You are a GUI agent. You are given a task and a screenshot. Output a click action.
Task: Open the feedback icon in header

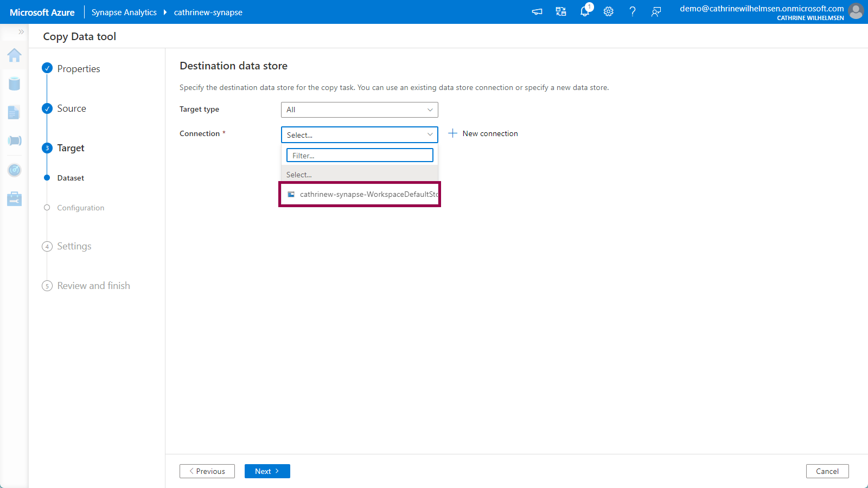click(x=656, y=11)
